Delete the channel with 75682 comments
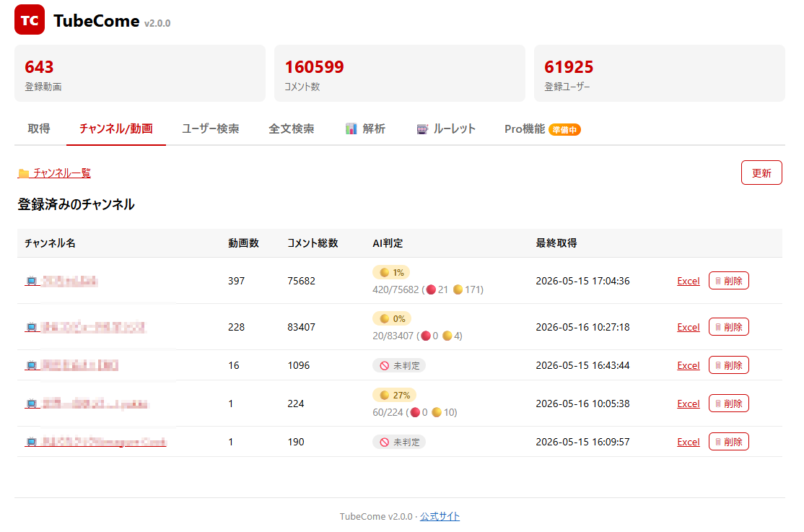804x532 pixels. click(729, 281)
